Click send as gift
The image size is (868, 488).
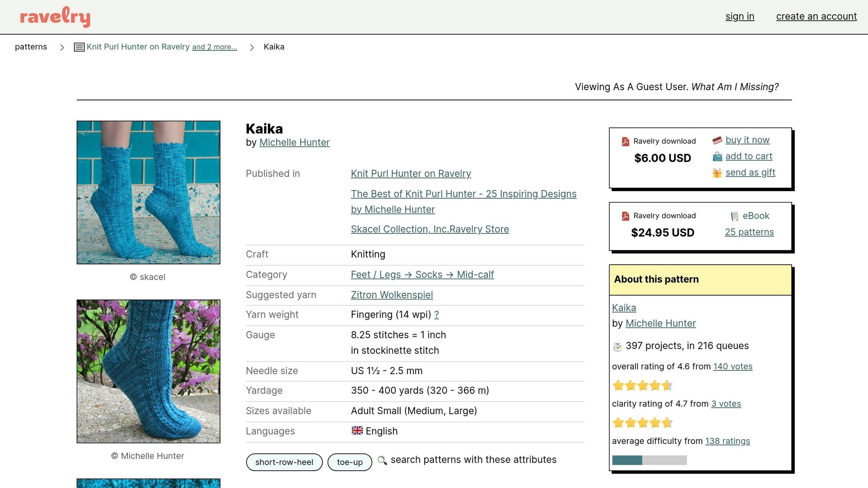point(750,172)
